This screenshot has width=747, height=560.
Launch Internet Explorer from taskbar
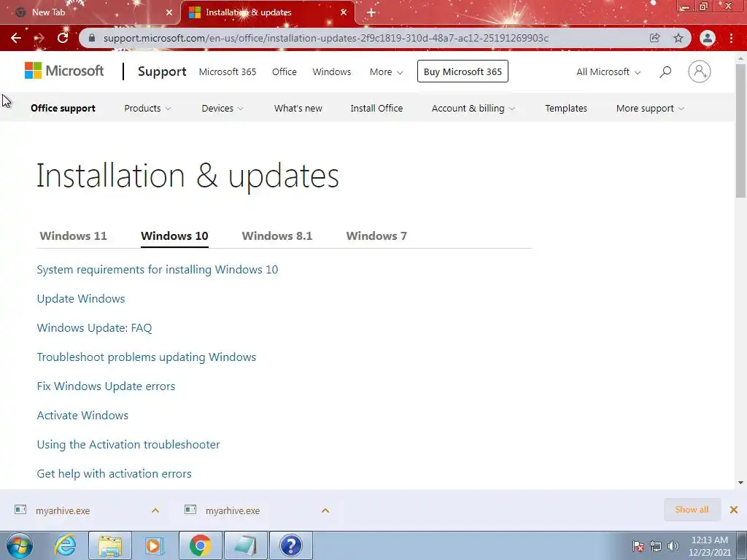[65, 545]
